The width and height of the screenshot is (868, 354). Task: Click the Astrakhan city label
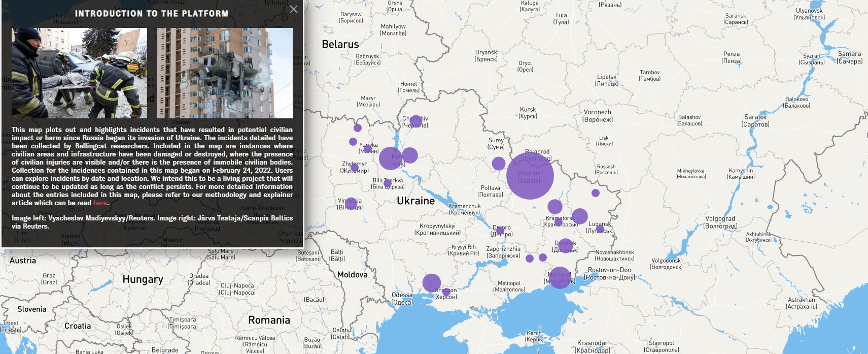(x=801, y=303)
